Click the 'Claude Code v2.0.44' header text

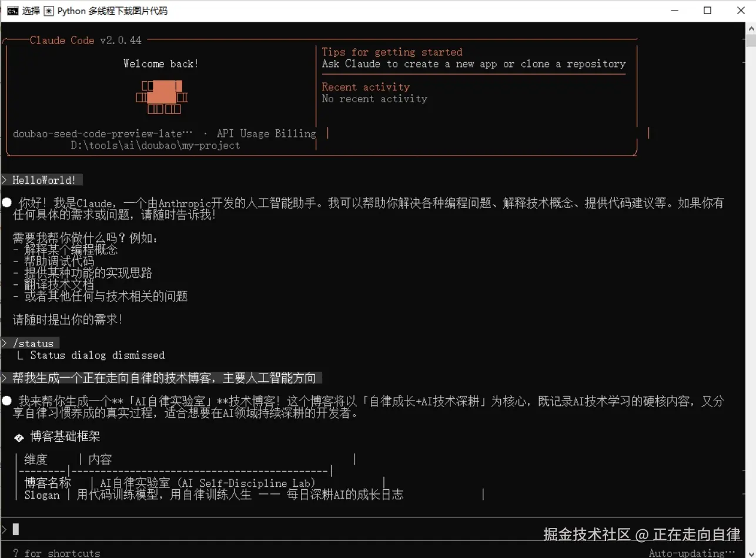pos(86,40)
